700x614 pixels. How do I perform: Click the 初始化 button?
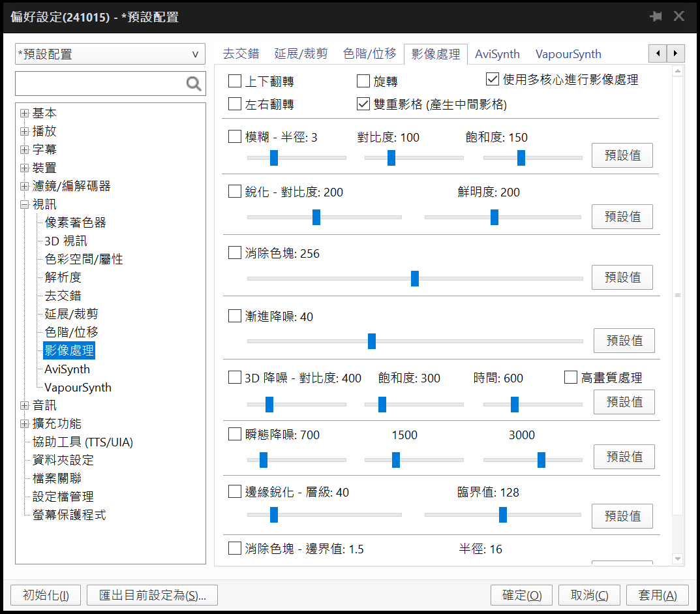click(x=45, y=594)
